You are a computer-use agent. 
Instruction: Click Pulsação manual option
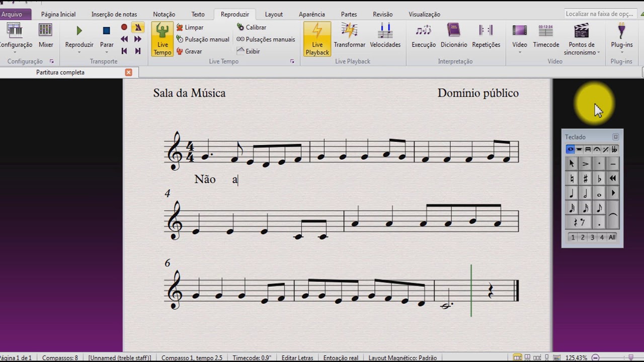pyautogui.click(x=203, y=39)
